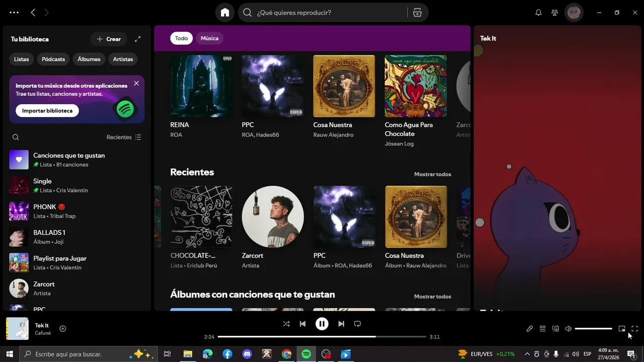
Task: Open the Recientes sort dropdown
Action: point(124,137)
